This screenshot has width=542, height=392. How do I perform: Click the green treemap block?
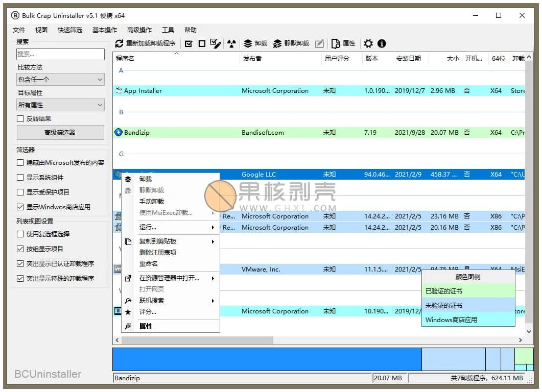(x=524, y=356)
